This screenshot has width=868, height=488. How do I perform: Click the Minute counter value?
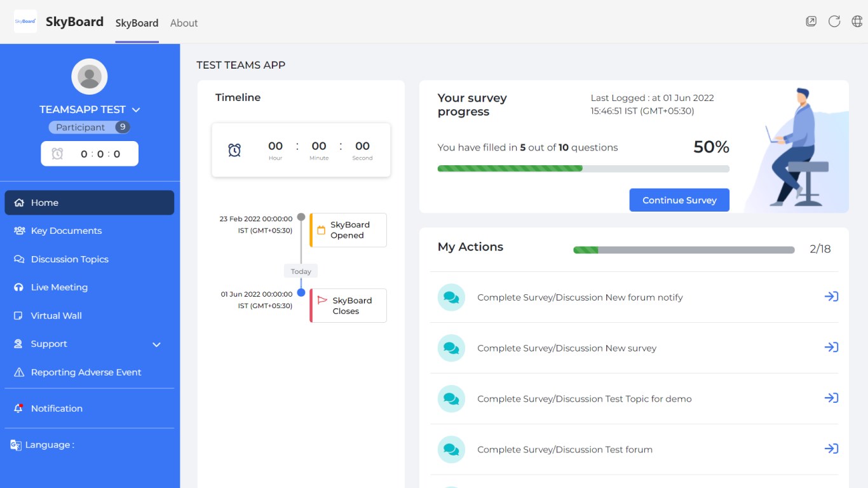(x=319, y=146)
